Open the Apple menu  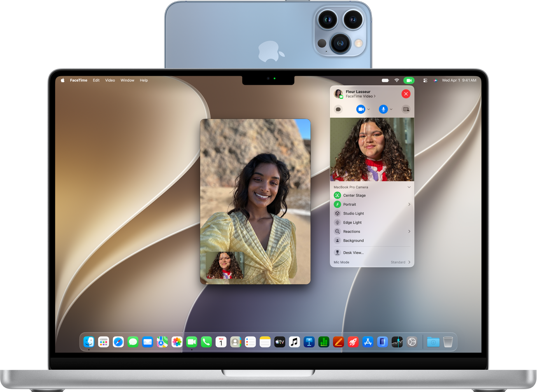pos(63,80)
